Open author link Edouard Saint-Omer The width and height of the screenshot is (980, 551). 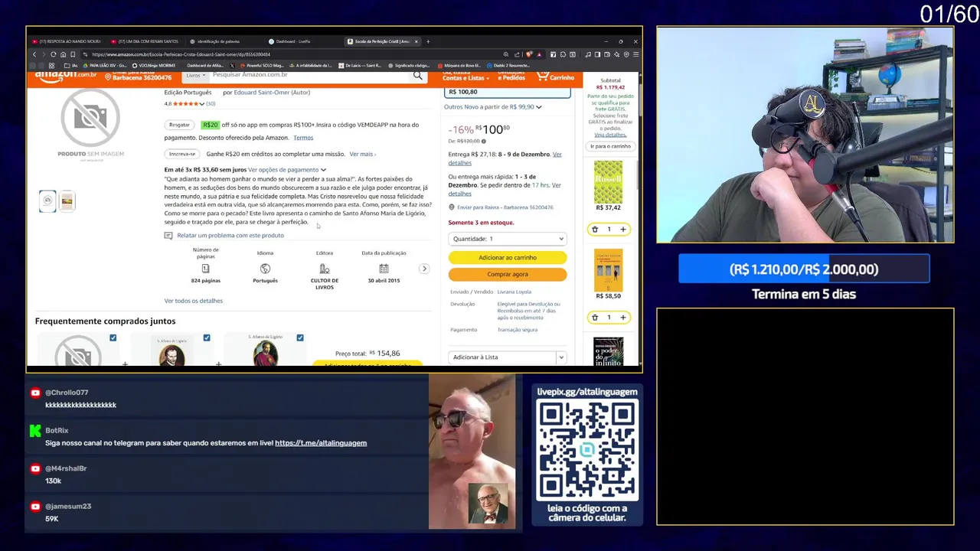pos(263,93)
